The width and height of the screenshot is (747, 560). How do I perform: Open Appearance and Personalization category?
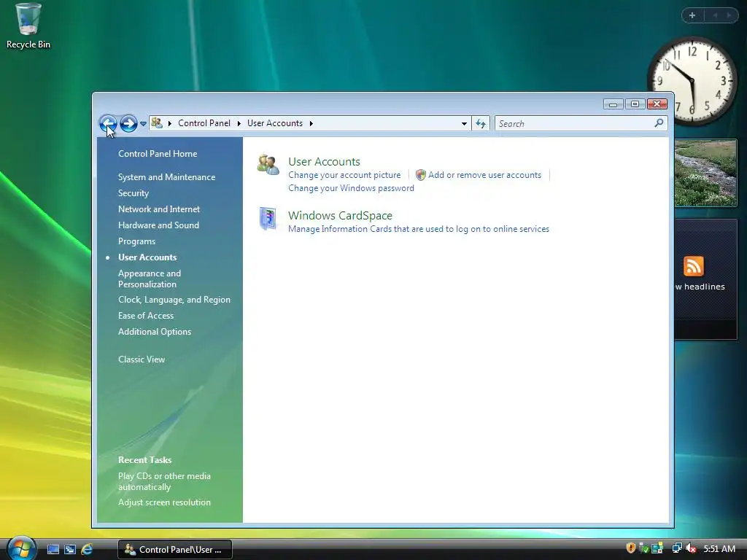click(150, 279)
